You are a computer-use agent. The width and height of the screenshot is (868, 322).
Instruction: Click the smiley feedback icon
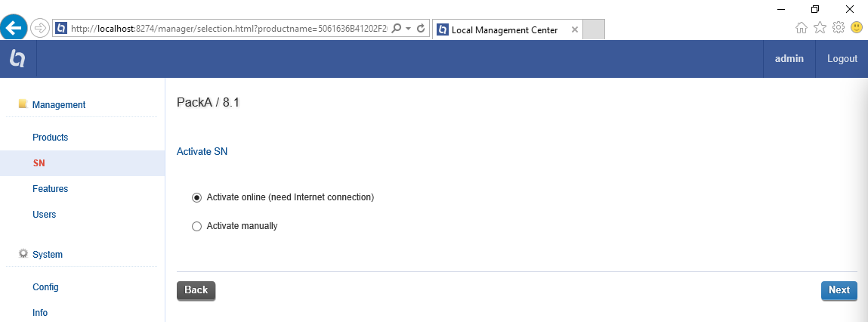(857, 28)
